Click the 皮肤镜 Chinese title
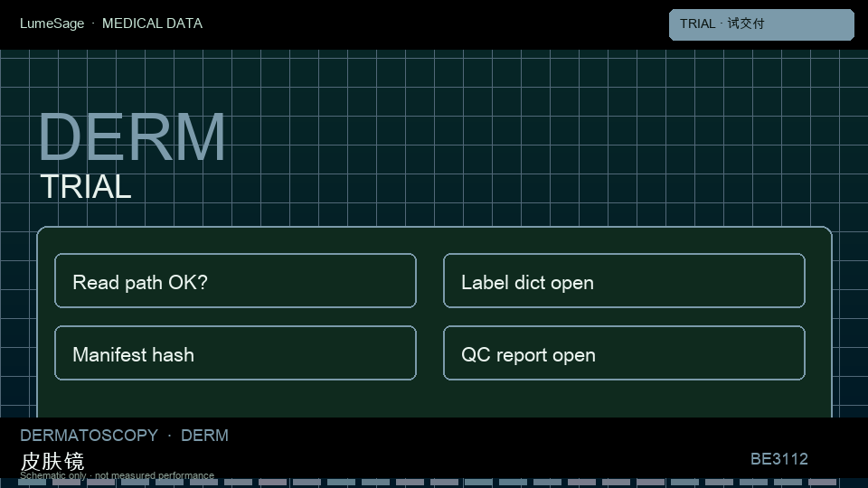868x488 pixels. [x=52, y=461]
